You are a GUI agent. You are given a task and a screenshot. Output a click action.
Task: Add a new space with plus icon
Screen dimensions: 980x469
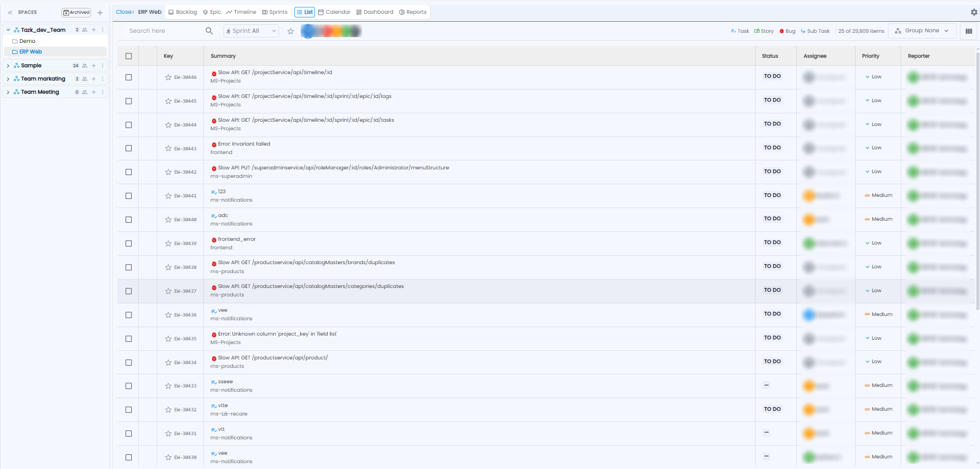pos(100,12)
